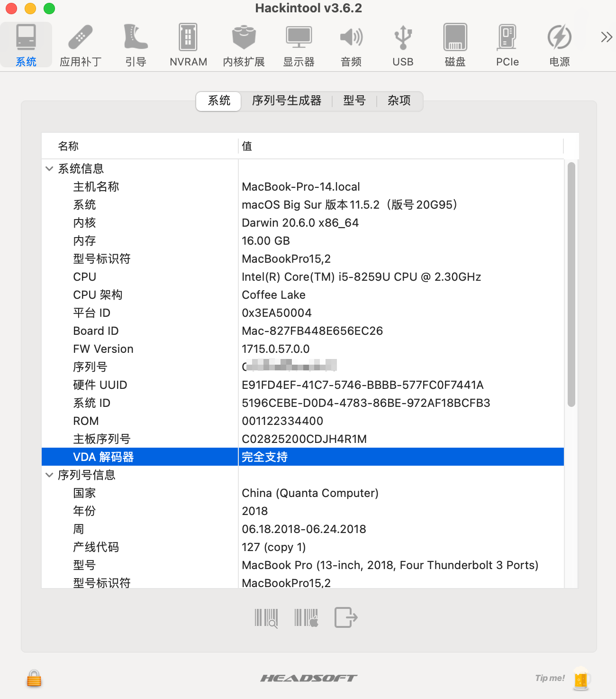Click the Tip me! link text
The image size is (616, 699).
click(550, 678)
